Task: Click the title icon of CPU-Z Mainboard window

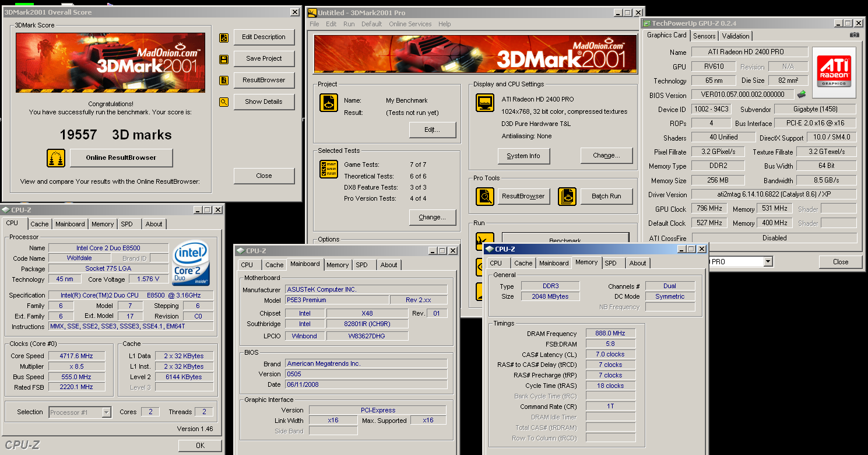Action: 241,251
